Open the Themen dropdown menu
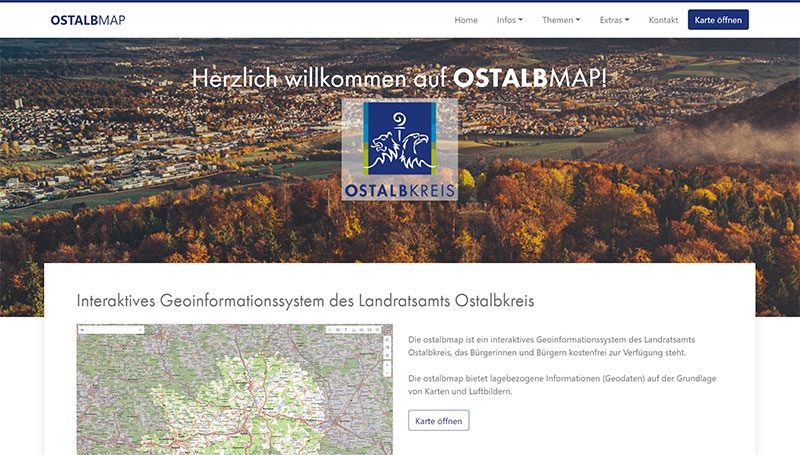 point(560,20)
